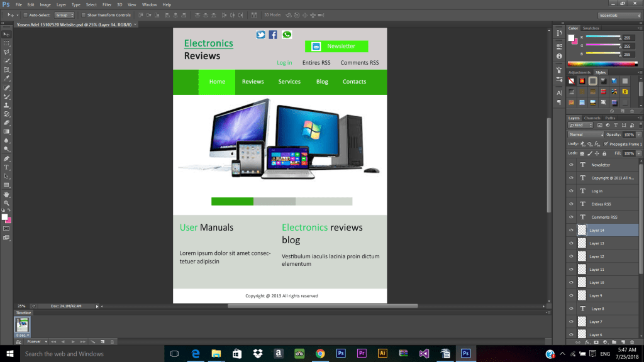
Task: Check Show Transform Controls
Action: point(84,14)
